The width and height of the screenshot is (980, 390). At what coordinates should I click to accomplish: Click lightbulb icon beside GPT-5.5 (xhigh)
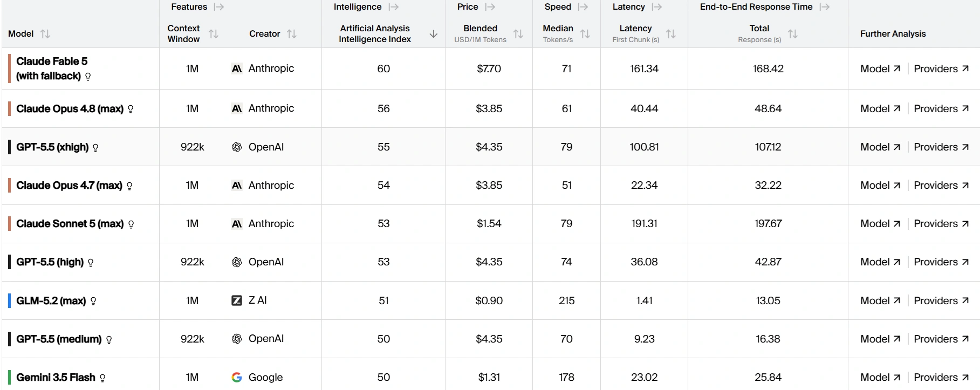[95, 147]
